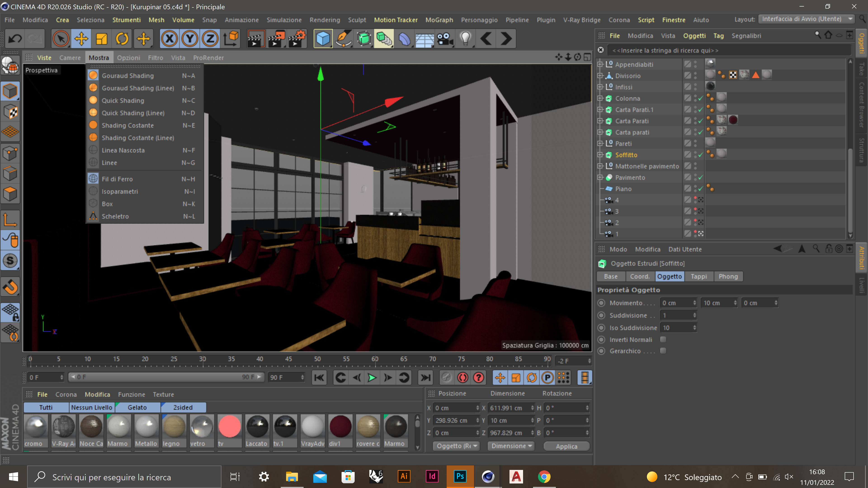Toggle the X axis lock icon
The image size is (868, 488).
[x=169, y=39]
